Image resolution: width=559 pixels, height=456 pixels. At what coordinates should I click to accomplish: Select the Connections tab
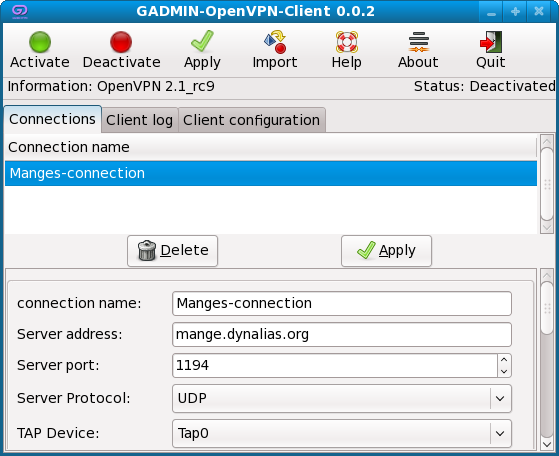[x=52, y=119]
